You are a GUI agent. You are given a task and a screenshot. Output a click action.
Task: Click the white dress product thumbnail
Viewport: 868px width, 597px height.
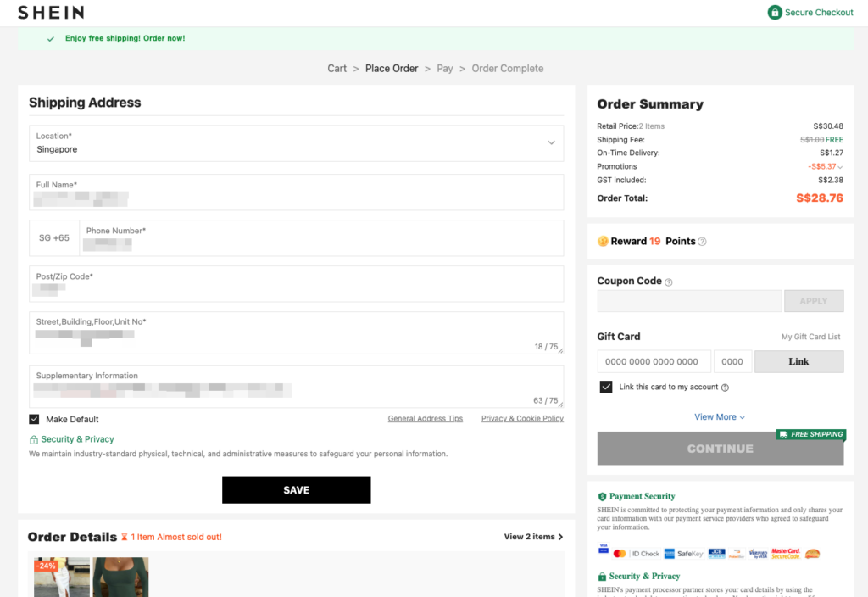(x=62, y=577)
